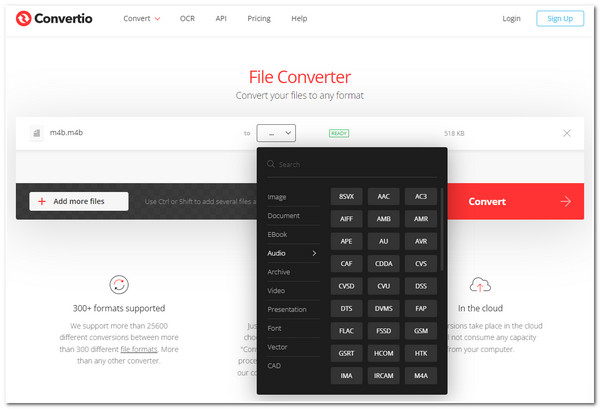Choose CAF format
600x409 pixels.
coord(346,264)
